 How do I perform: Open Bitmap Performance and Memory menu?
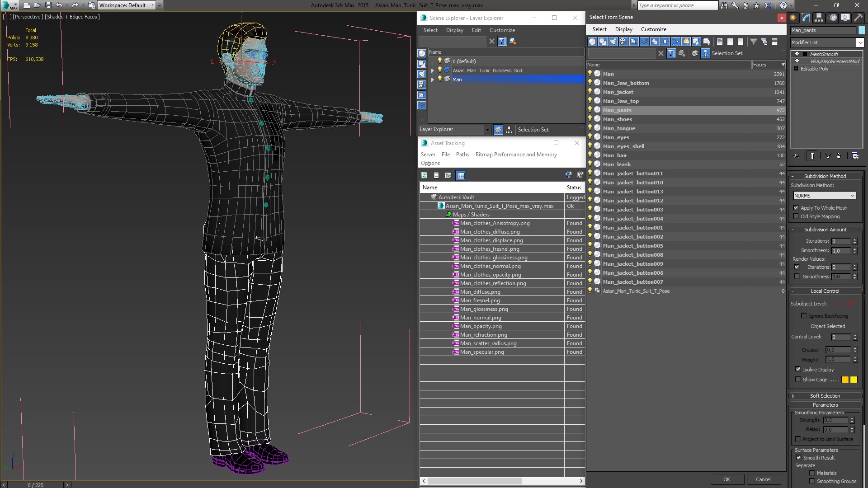516,155
